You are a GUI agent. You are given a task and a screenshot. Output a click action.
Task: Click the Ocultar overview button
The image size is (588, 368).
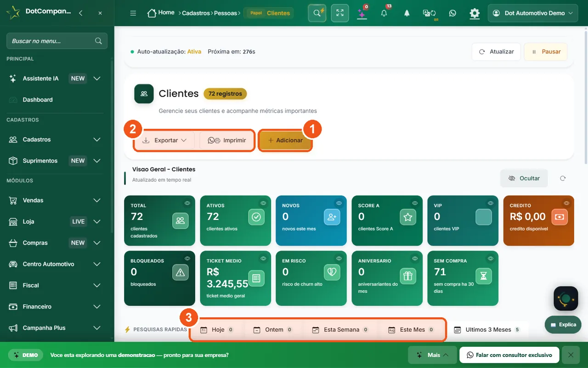[524, 178]
